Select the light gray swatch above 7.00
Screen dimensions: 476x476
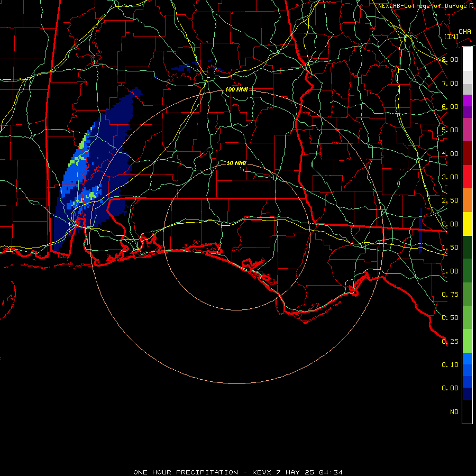tap(467, 77)
